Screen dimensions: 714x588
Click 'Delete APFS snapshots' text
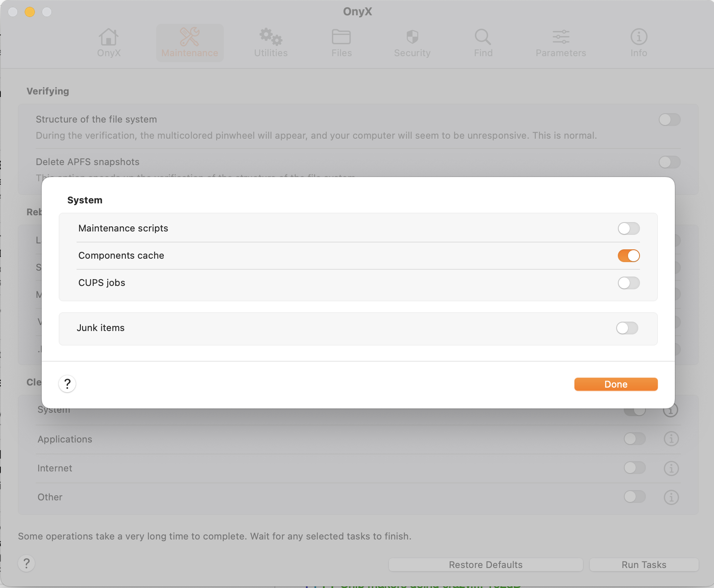[x=88, y=162]
